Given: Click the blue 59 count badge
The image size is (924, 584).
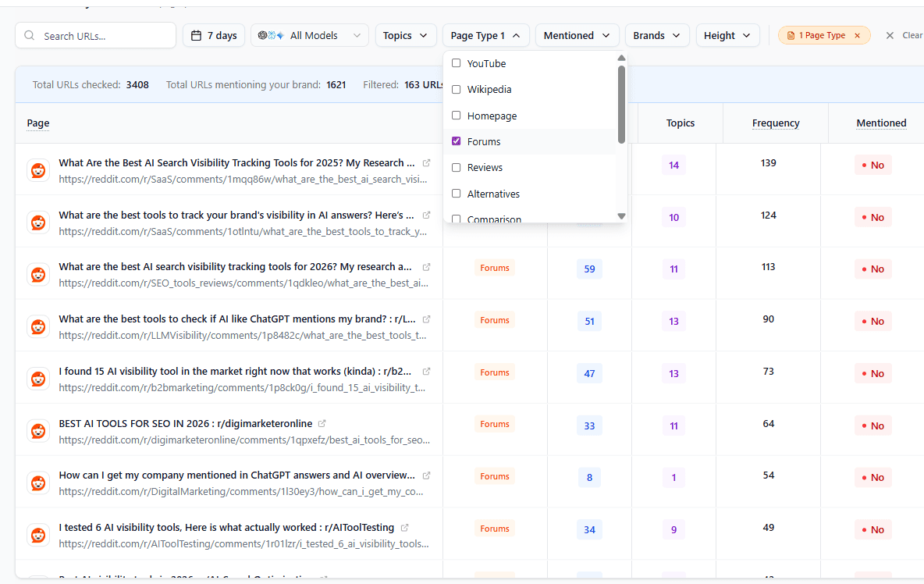Looking at the screenshot, I should (x=589, y=269).
